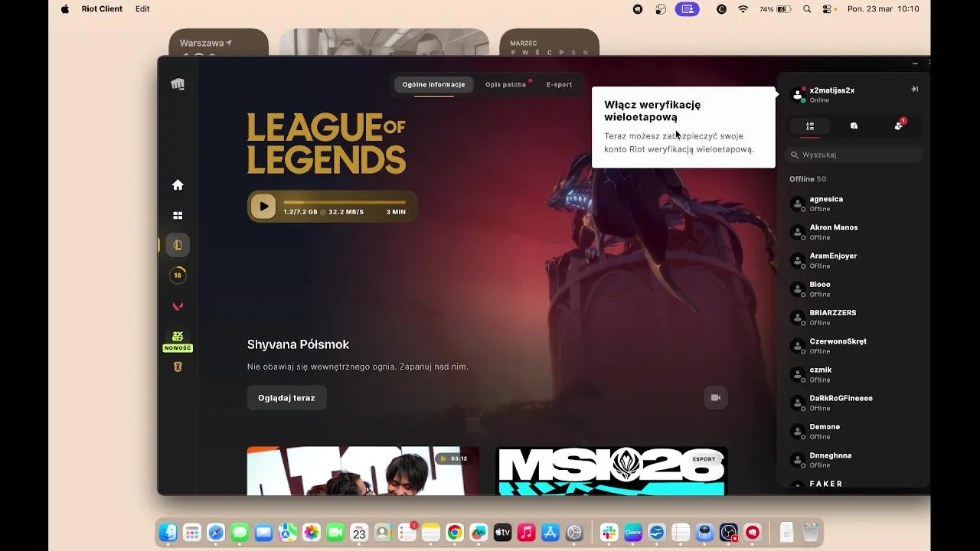
Task: Select friend Demone in the list
Action: point(855,431)
